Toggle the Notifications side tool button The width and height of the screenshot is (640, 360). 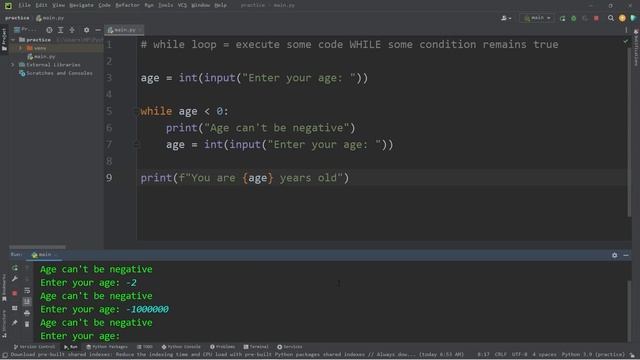tap(636, 47)
